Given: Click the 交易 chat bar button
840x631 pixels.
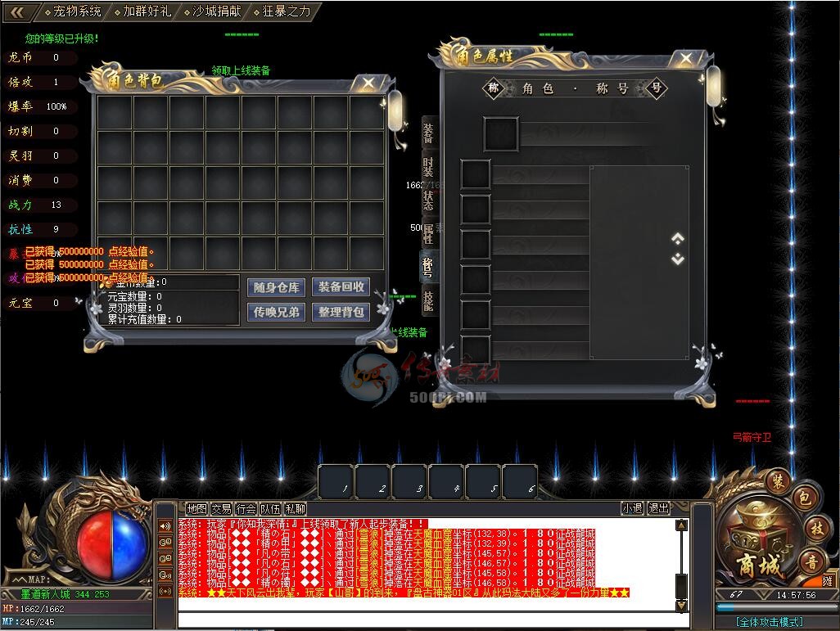Looking at the screenshot, I should click(221, 508).
